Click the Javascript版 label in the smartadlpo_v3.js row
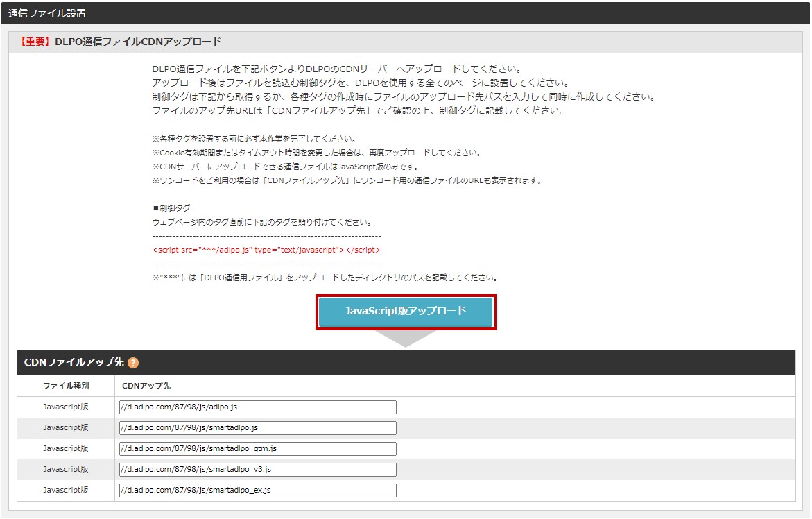The width and height of the screenshot is (812, 519). 66,469
